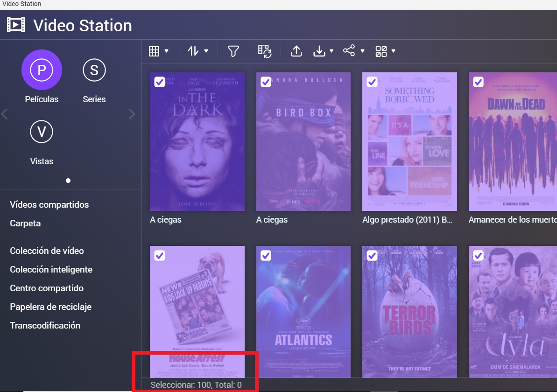This screenshot has height=392, width=557.
Task: Open Papelera de reciclaje
Action: (x=50, y=307)
